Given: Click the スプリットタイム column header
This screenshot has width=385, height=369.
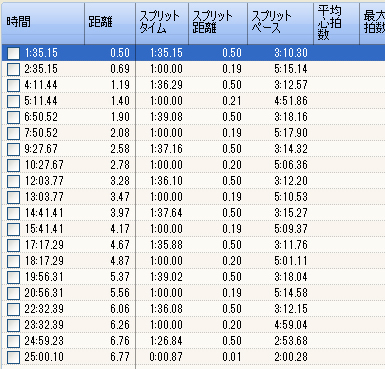Looking at the screenshot, I should 162,23.
